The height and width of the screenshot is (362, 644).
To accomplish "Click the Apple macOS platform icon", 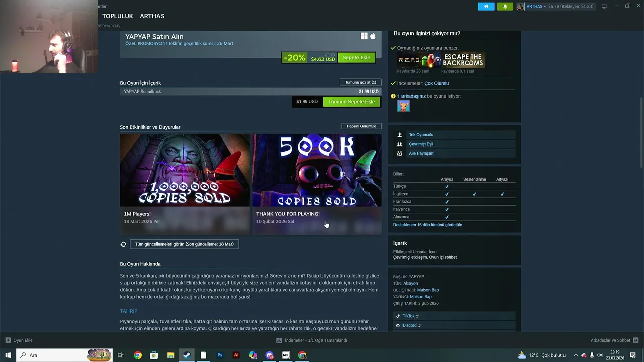I will click(373, 36).
